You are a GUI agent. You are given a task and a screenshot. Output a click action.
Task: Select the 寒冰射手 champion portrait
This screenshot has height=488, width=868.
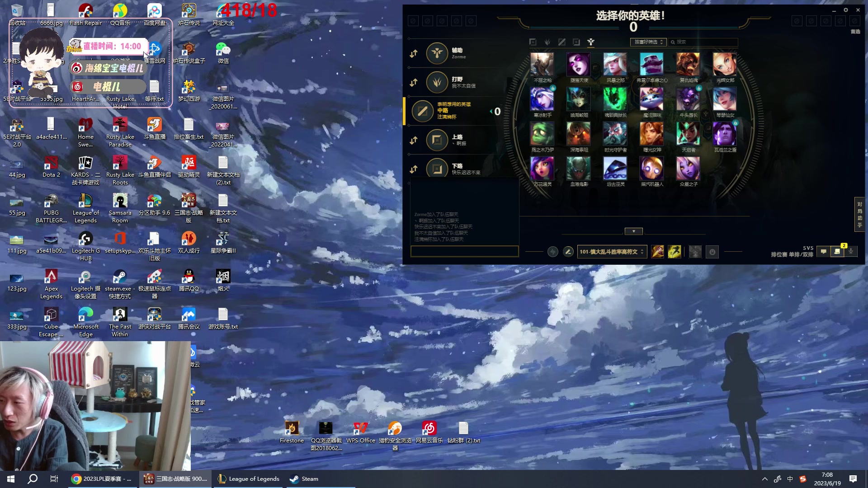542,99
